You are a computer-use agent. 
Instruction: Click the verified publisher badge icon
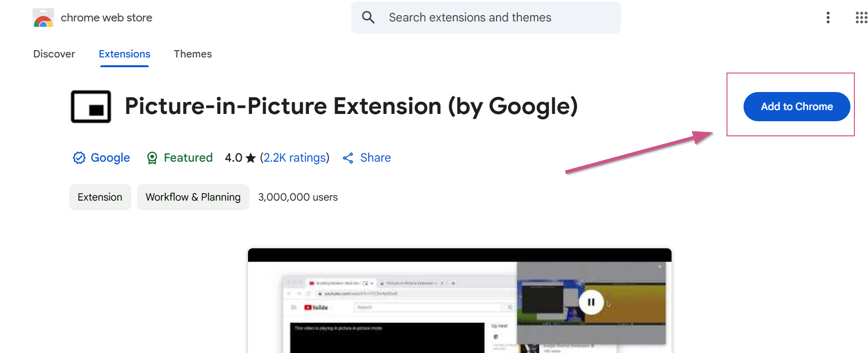79,158
